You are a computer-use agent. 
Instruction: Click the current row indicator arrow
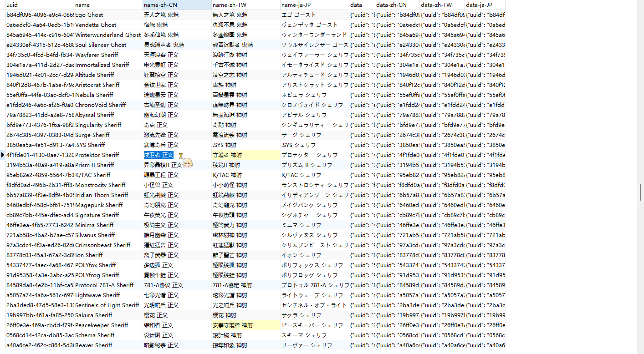[3, 155]
